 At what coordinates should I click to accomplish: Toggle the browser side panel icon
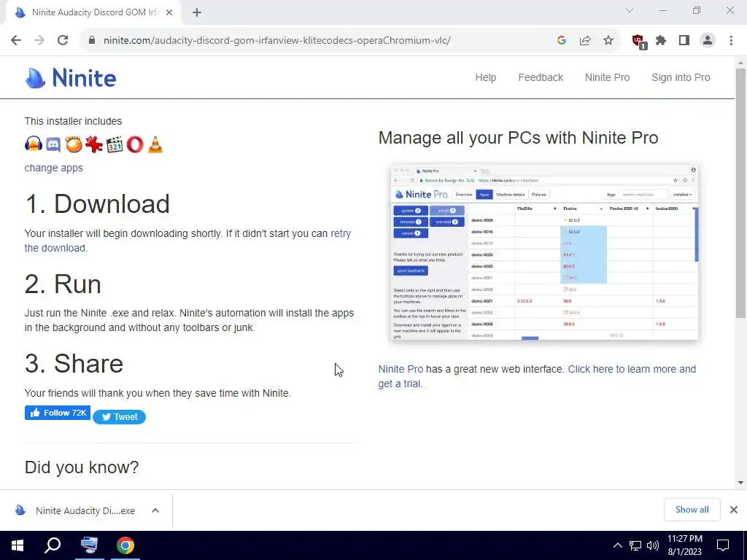pyautogui.click(x=684, y=41)
